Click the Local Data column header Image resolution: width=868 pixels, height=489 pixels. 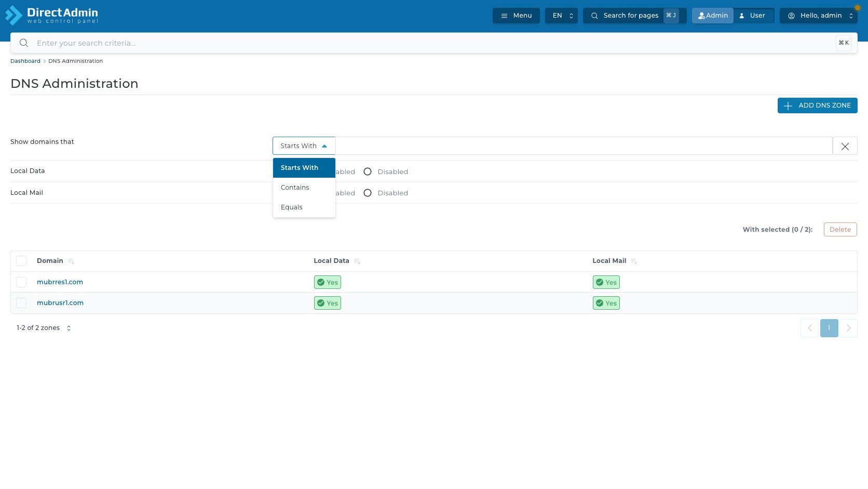tap(331, 261)
